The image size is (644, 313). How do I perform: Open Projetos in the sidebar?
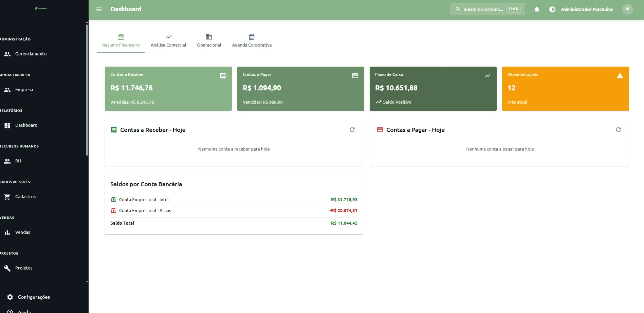[x=42, y=268]
